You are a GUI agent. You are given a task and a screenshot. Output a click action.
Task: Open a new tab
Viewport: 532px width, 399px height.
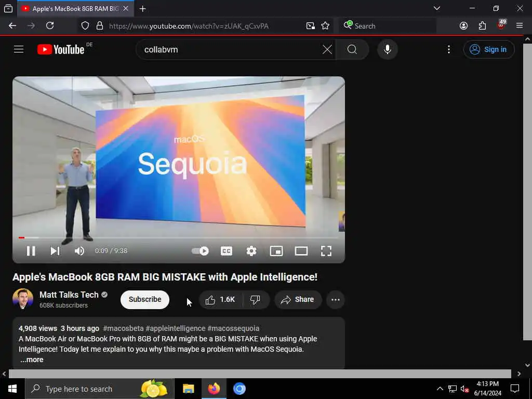coord(143,9)
